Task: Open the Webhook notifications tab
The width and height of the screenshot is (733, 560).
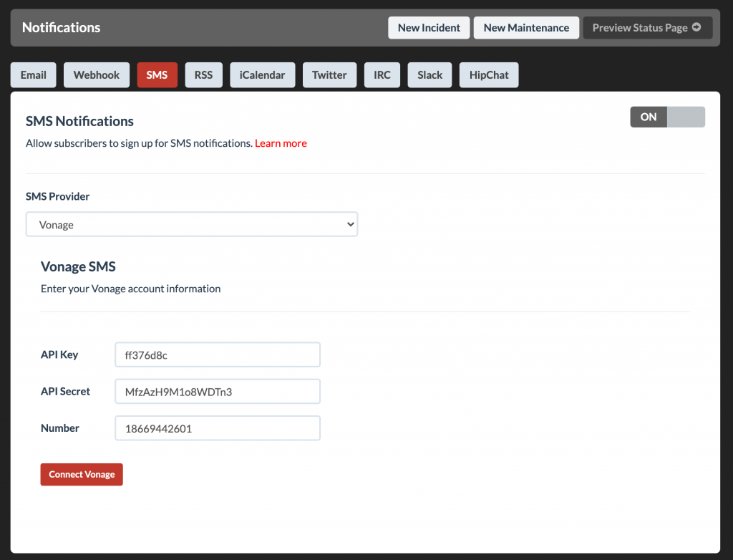Action: tap(96, 74)
